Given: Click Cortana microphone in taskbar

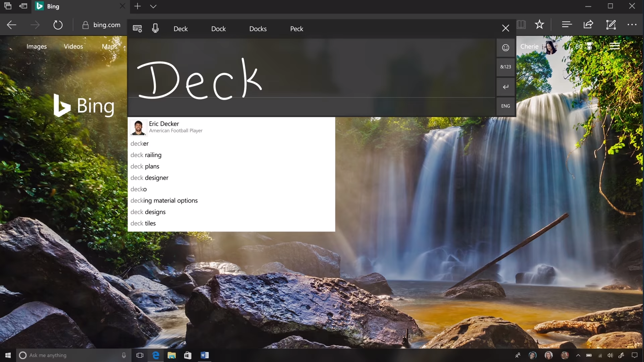Looking at the screenshot, I should point(124,355).
